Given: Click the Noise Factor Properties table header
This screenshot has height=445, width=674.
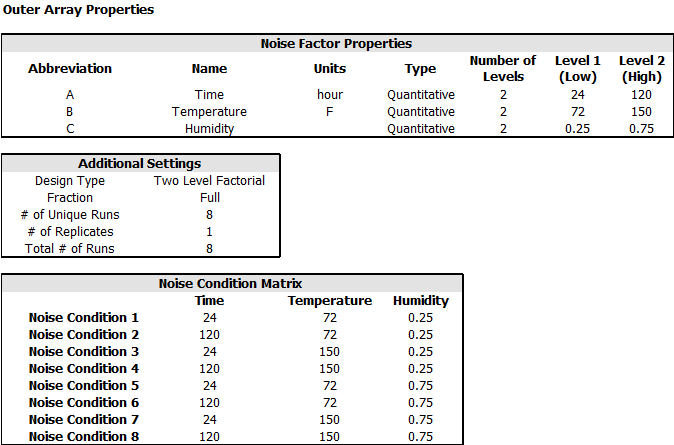Looking at the screenshot, I should tap(336, 44).
